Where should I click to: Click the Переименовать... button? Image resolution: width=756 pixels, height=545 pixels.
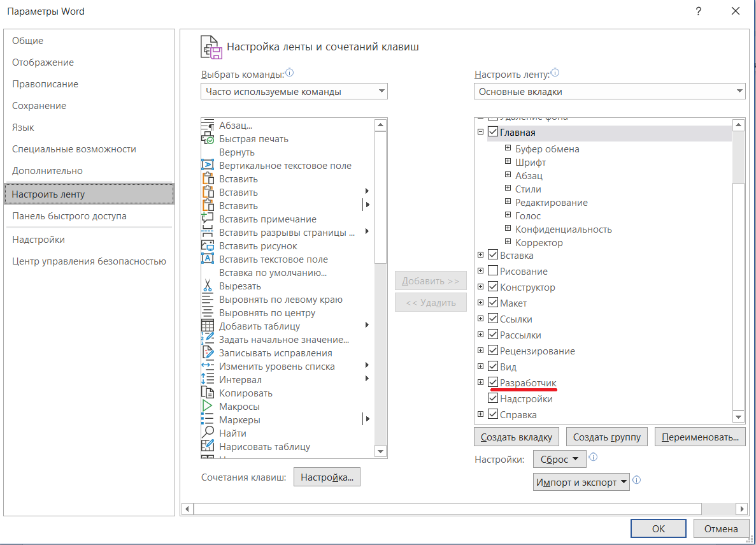(x=700, y=437)
